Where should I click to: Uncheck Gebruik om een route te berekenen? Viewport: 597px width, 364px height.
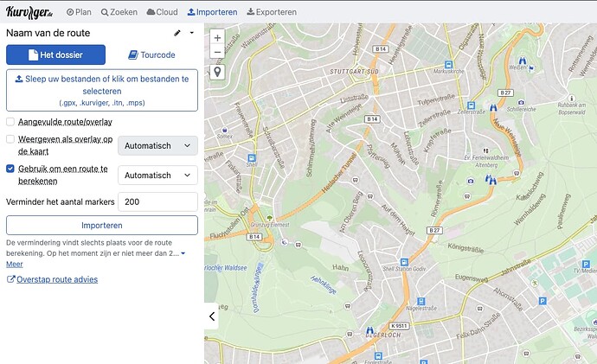tap(10, 169)
